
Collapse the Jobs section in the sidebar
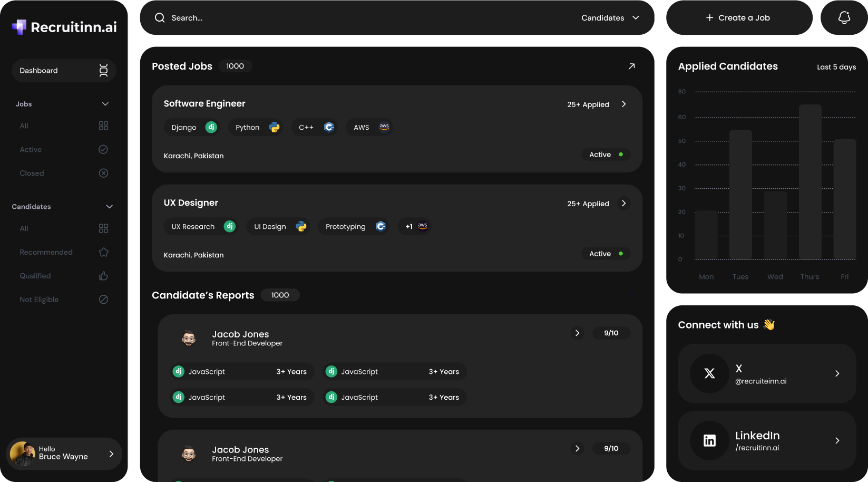pos(105,104)
